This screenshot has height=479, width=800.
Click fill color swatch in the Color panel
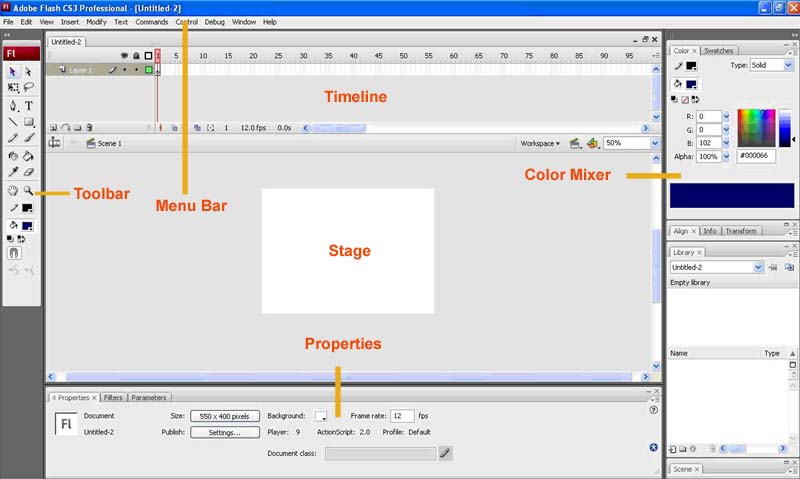click(x=691, y=84)
